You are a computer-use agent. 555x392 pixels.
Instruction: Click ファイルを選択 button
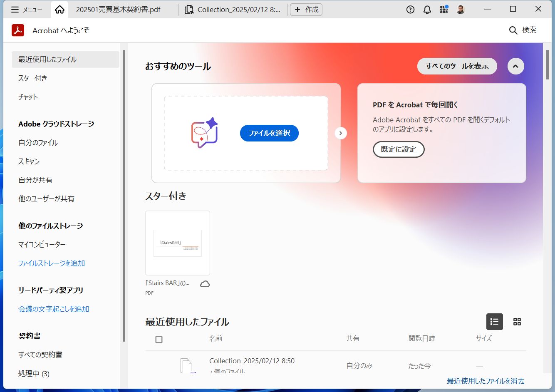click(x=269, y=133)
